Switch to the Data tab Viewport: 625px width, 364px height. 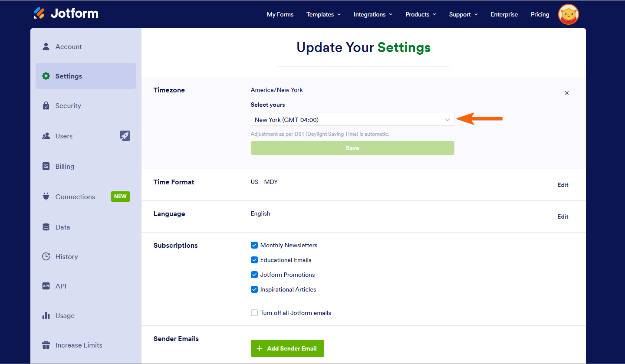click(x=86, y=227)
